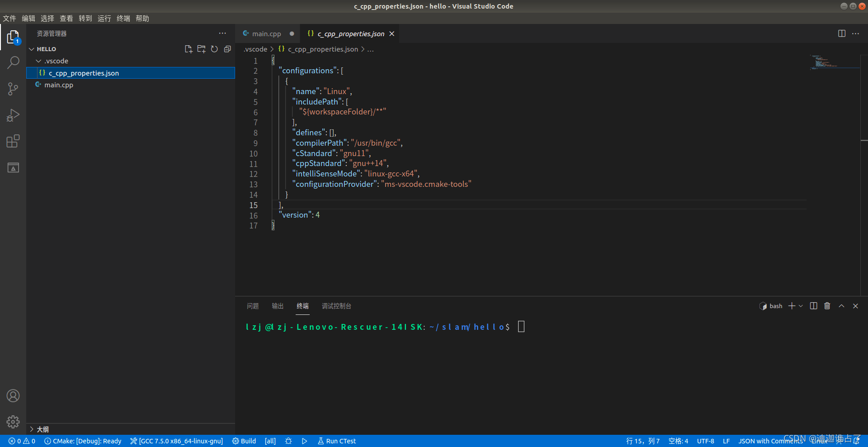
Task: Open the Search view in activity bar
Action: pos(13,62)
